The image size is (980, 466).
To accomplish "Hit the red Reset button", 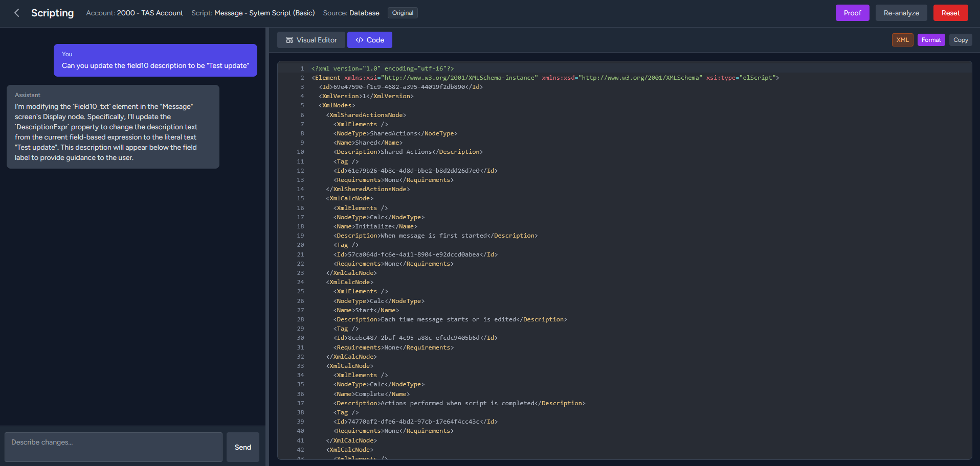I will pyautogui.click(x=950, y=13).
